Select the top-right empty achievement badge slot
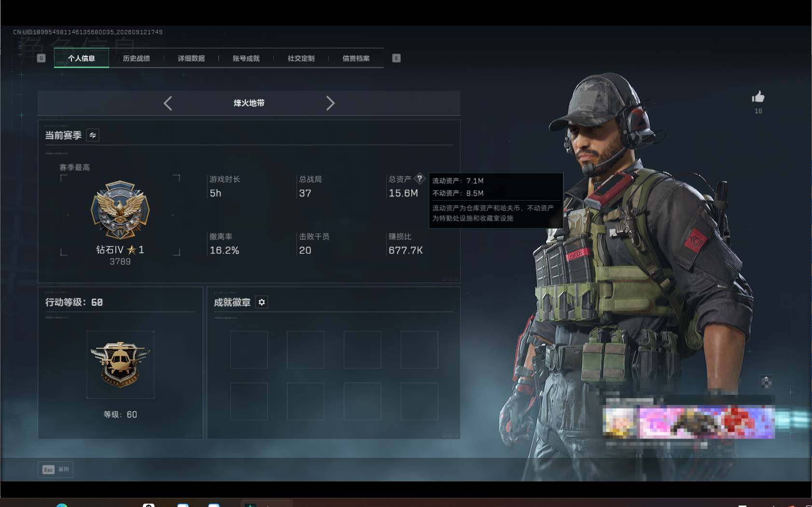This screenshot has height=507, width=812. [420, 350]
